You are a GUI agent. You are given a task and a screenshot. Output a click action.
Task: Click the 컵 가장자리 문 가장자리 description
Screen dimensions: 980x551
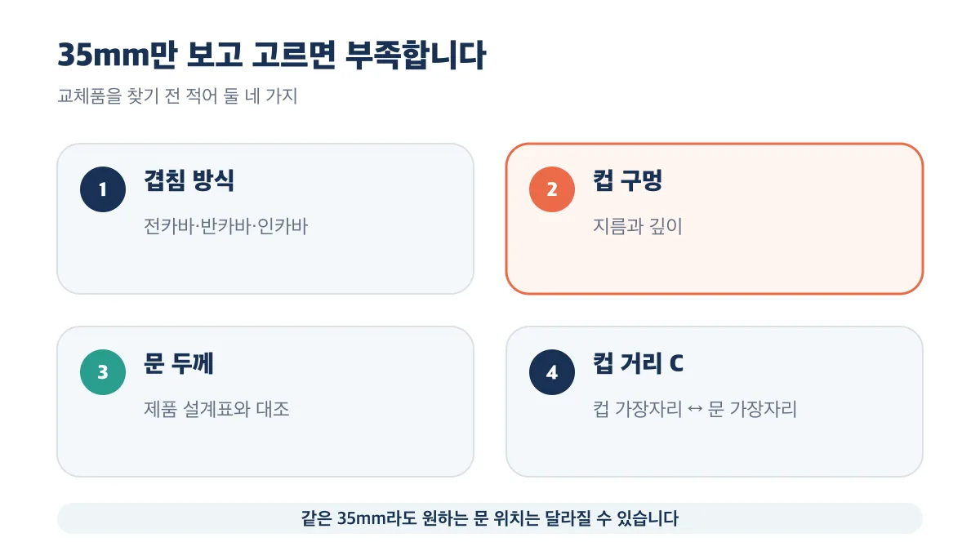click(695, 410)
